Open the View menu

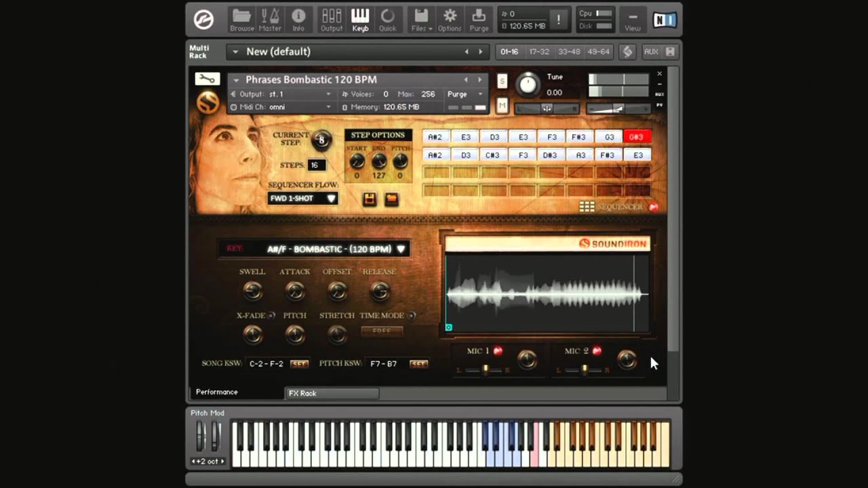coord(633,20)
